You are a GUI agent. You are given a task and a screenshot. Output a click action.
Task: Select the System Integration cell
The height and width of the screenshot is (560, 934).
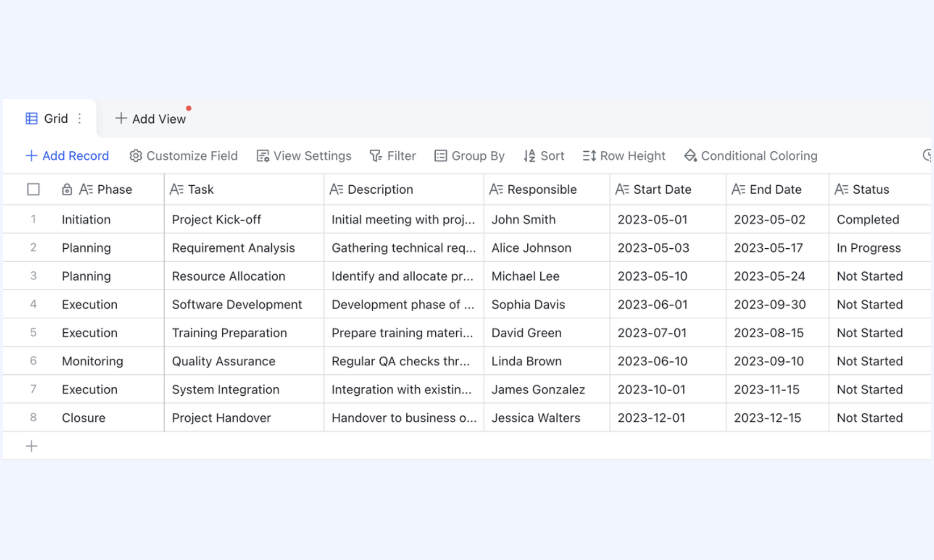click(x=244, y=389)
